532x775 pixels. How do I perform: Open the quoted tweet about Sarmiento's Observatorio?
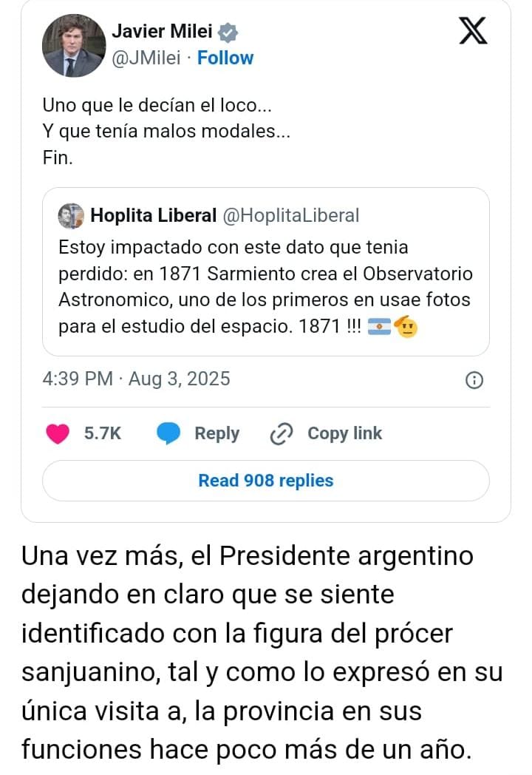click(x=265, y=285)
